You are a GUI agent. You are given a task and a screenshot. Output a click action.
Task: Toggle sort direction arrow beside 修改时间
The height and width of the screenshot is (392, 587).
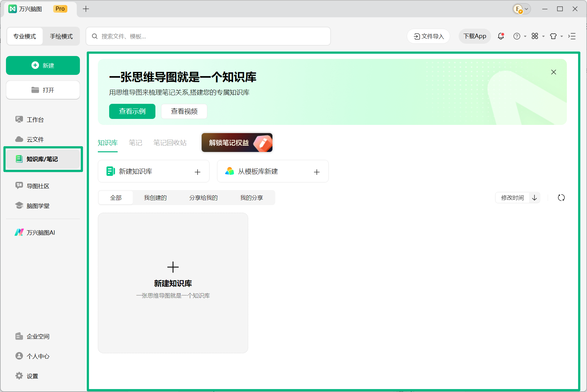pos(534,198)
